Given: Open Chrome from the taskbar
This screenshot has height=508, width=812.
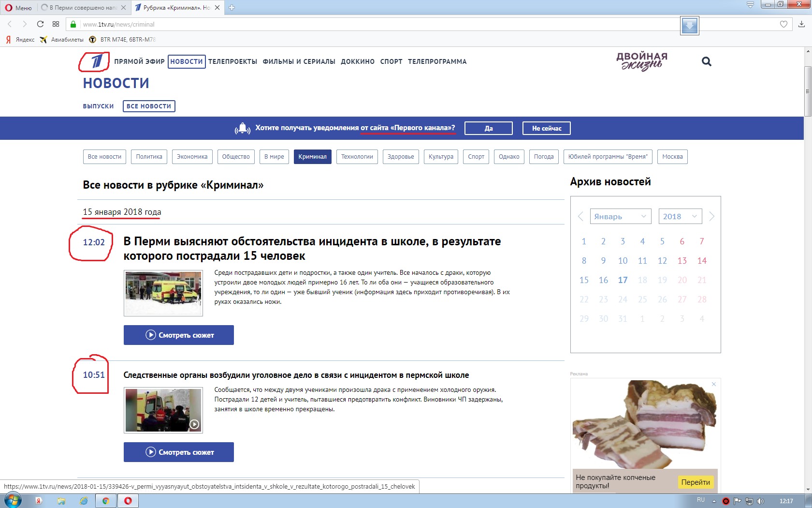Looking at the screenshot, I should [x=105, y=501].
